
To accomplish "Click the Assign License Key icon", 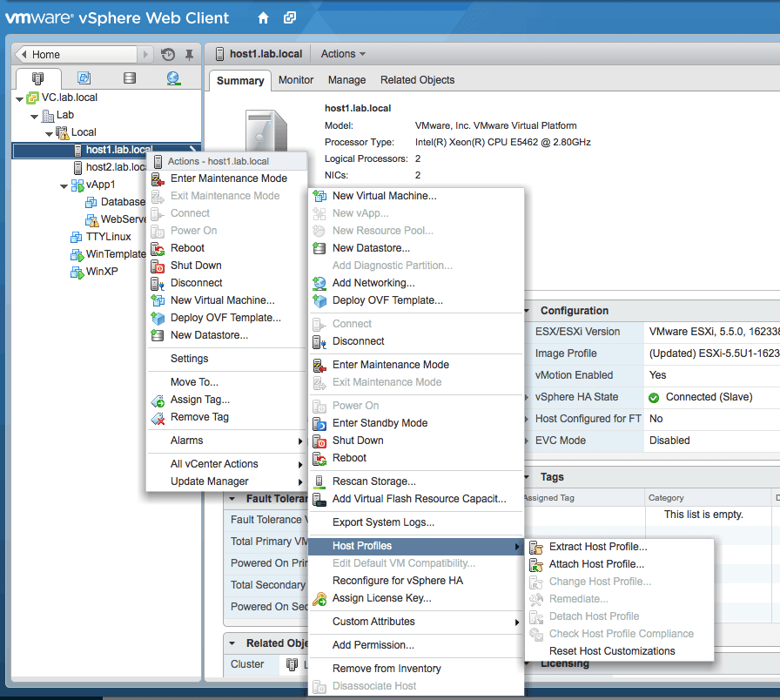I will click(319, 598).
